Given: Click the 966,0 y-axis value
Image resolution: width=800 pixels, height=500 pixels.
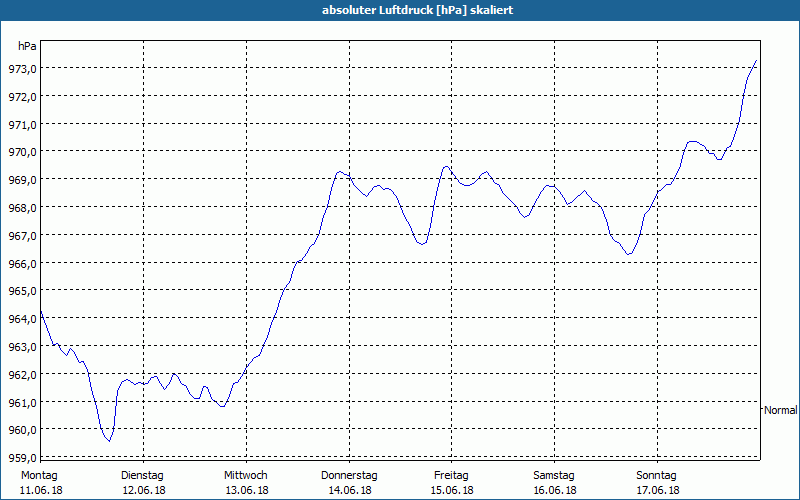Looking at the screenshot, I should tap(23, 263).
